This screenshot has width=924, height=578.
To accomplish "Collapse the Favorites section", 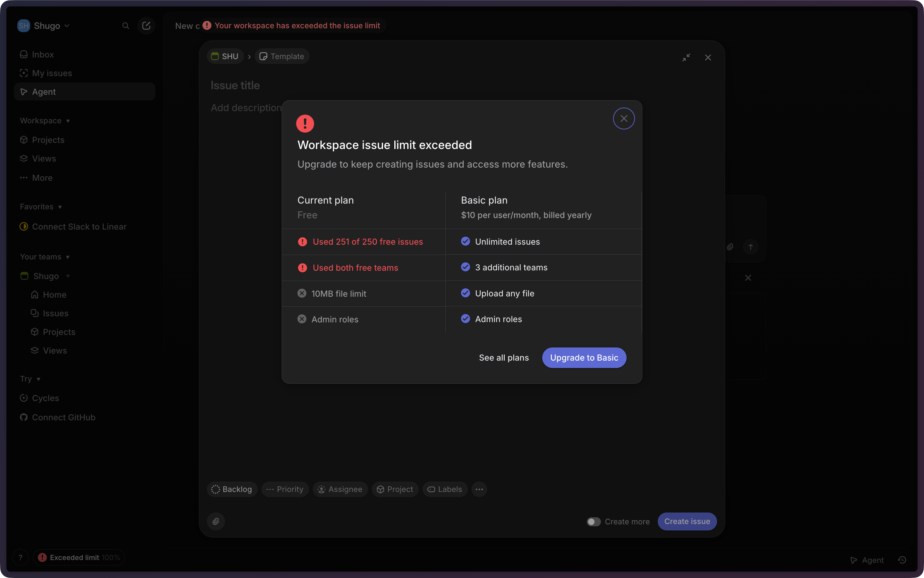I will [41, 207].
